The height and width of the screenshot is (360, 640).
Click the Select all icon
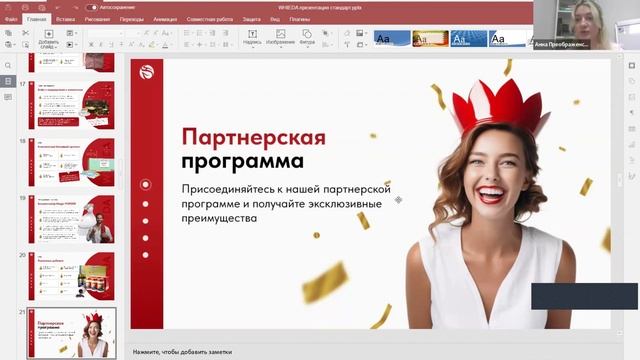pos(26,44)
